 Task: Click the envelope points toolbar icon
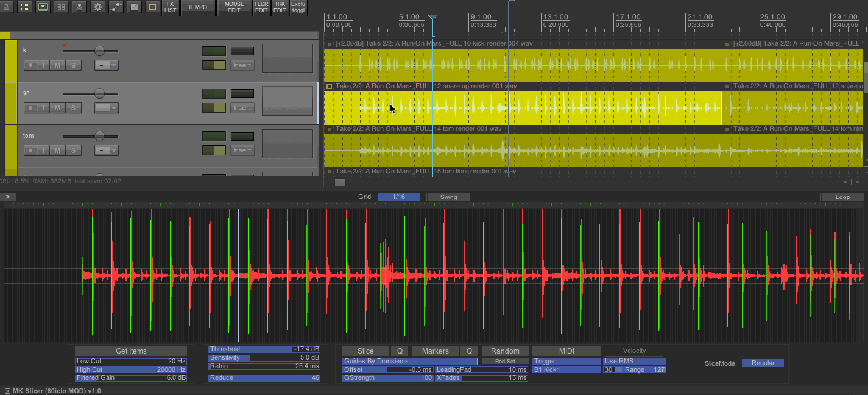[116, 7]
